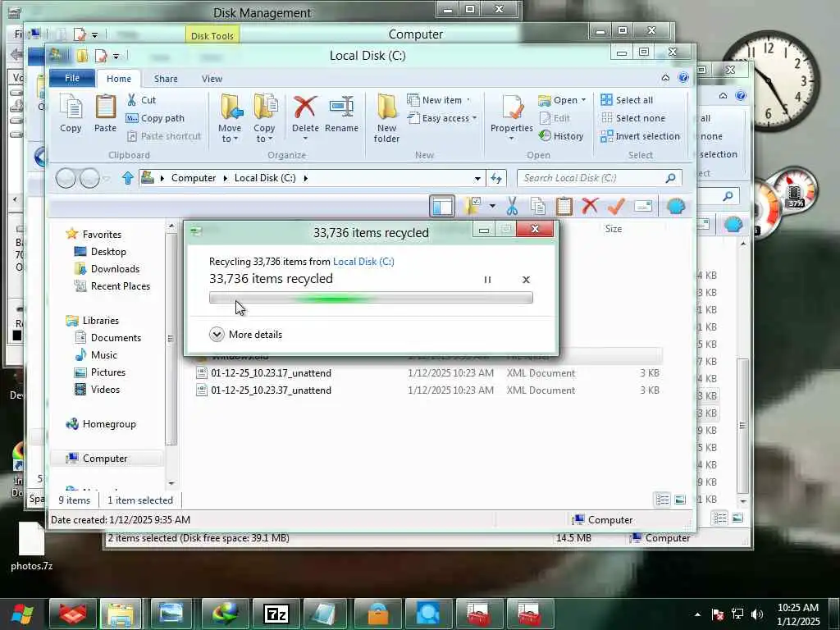Image resolution: width=840 pixels, height=630 pixels.
Task: Select Homegroup in navigation pane
Action: click(x=109, y=424)
